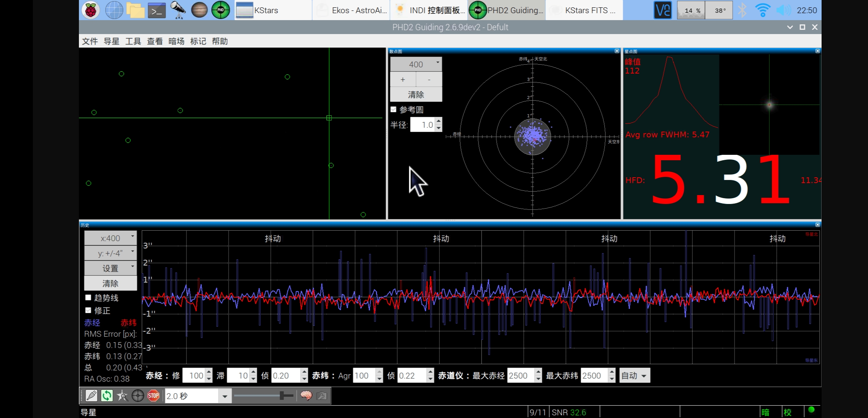Click RA aggressiveness 修 100 field
Image resolution: width=868 pixels, height=418 pixels.
pyautogui.click(x=194, y=375)
